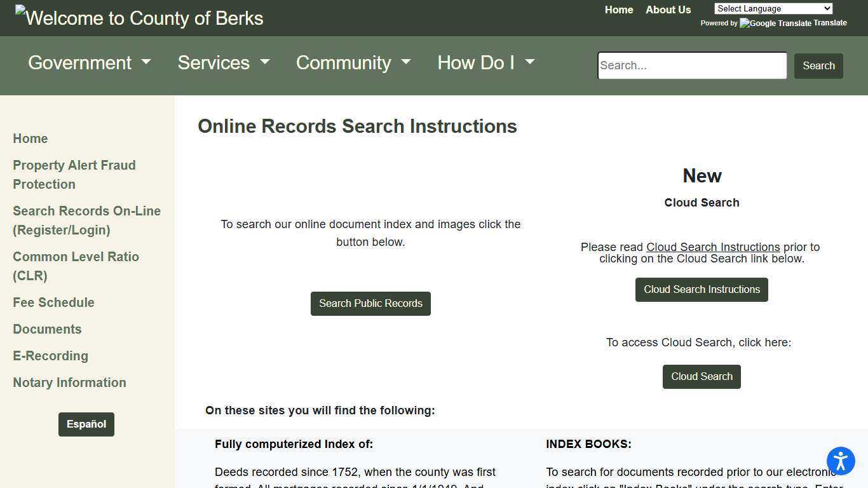Open the Fee Schedule page
The image size is (868, 488).
(x=53, y=302)
